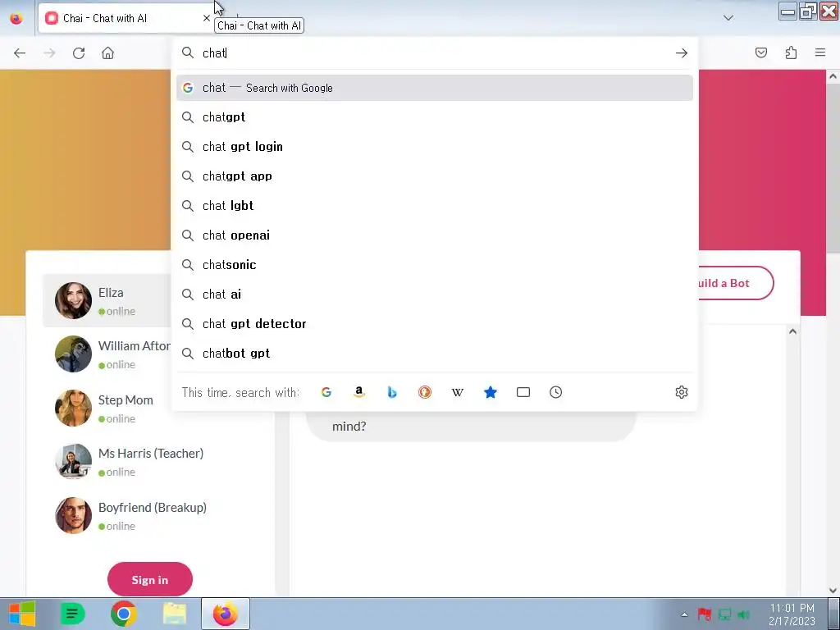
Task: Search this time with Google icon
Action: (326, 392)
